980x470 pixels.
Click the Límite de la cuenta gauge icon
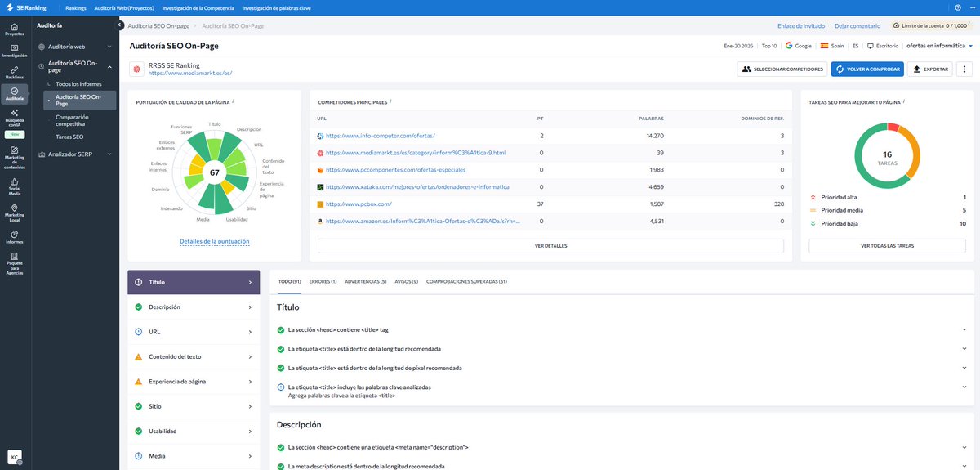click(x=898, y=25)
